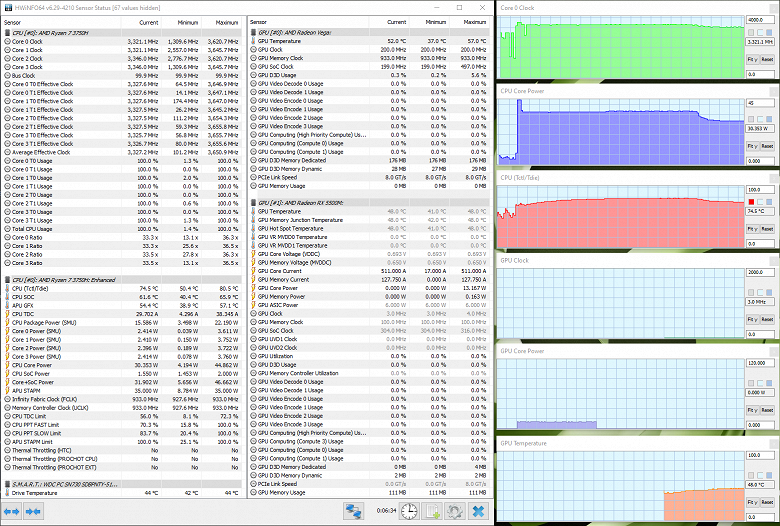This screenshot has height=526, width=780.
Task: Click the icon beside GPU Utilization row
Action: point(254,356)
